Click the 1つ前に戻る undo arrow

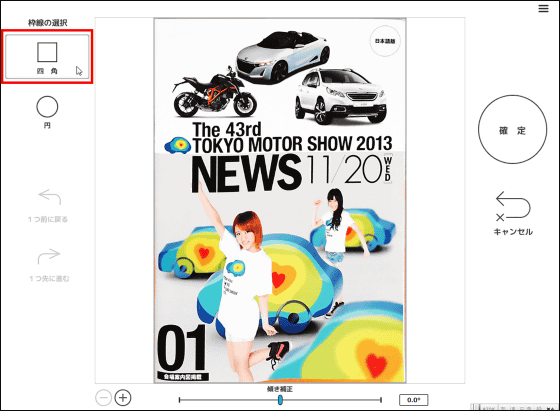[49, 197]
